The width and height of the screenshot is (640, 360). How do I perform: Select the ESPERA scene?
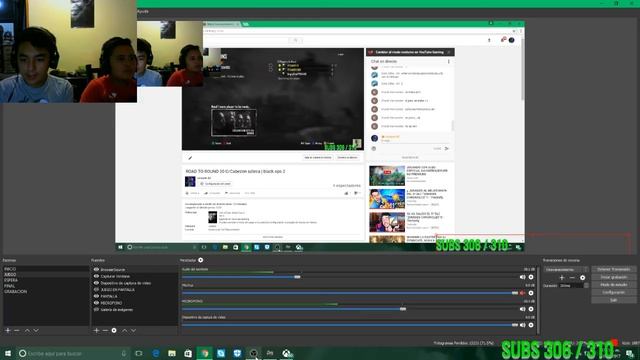coord(46,280)
